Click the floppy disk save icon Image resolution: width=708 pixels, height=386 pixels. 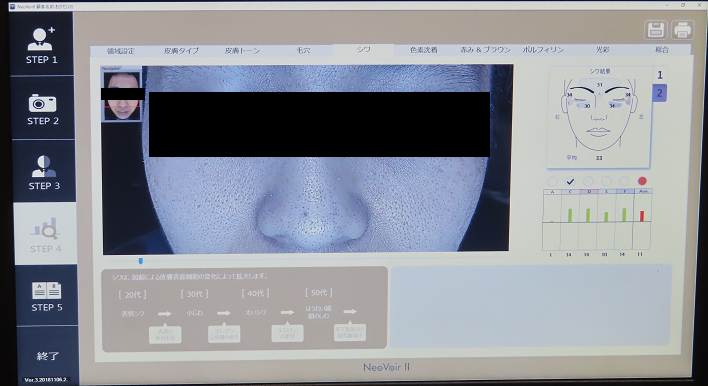656,30
